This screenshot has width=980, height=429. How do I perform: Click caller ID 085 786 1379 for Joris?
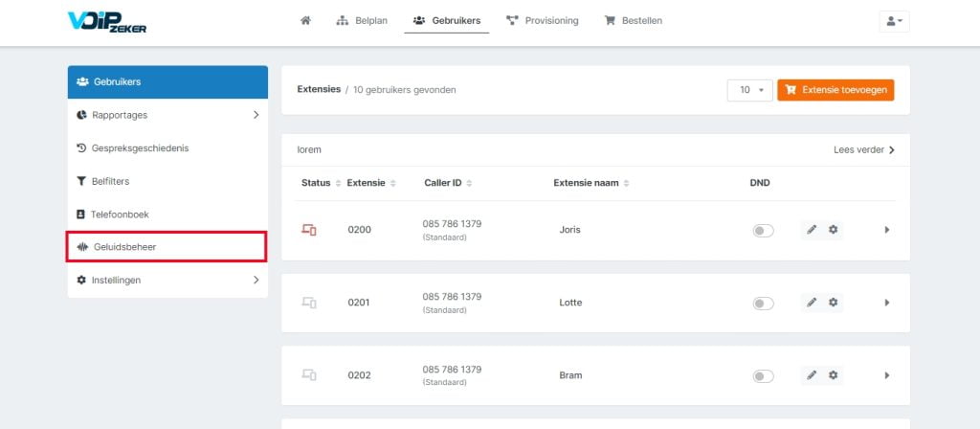(x=452, y=224)
